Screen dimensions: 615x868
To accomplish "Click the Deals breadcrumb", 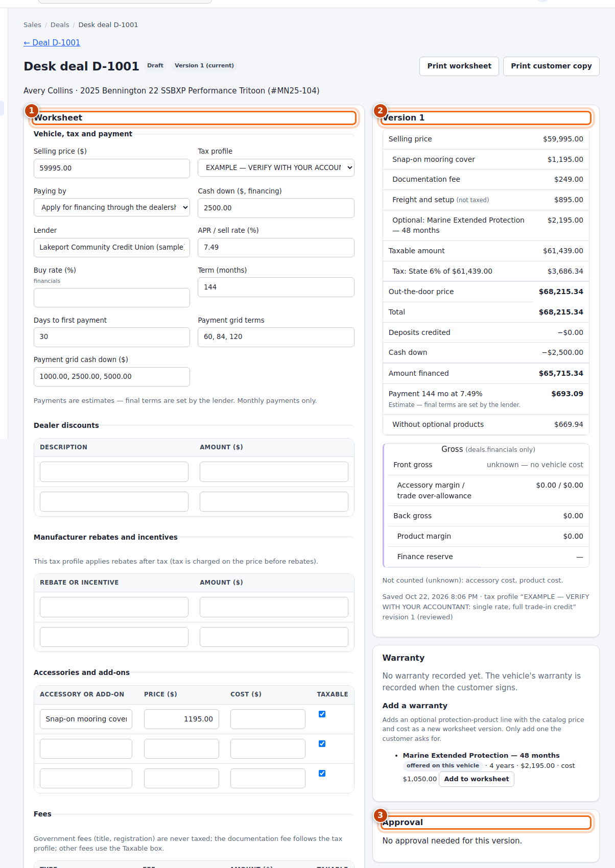I will tap(60, 25).
